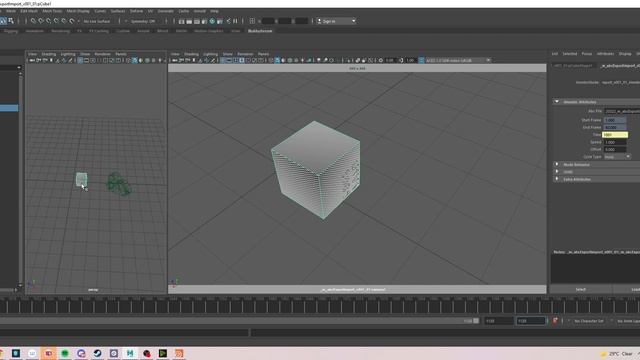
Task: Click Lock Camera icon in main viewport
Action: tap(181, 60)
